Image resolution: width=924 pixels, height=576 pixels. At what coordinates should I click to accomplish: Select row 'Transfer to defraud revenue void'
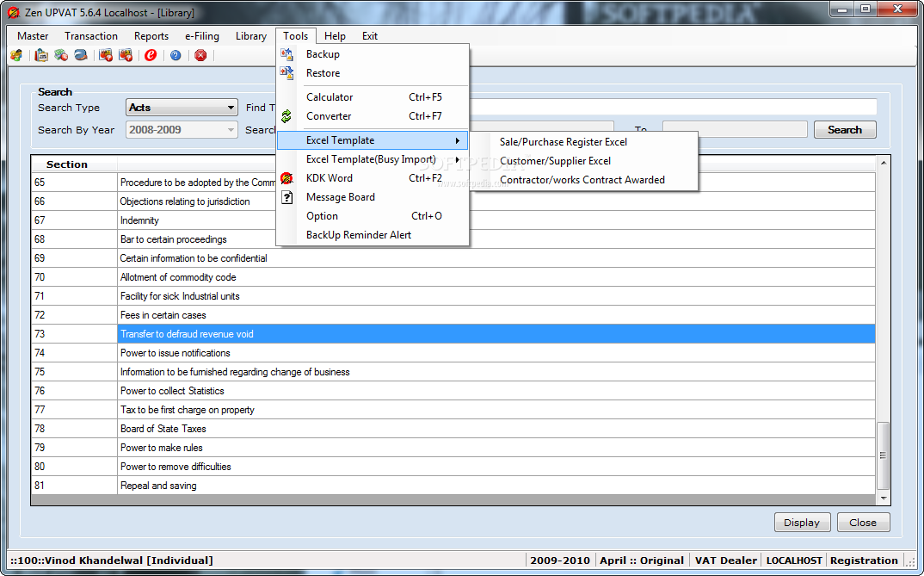453,334
